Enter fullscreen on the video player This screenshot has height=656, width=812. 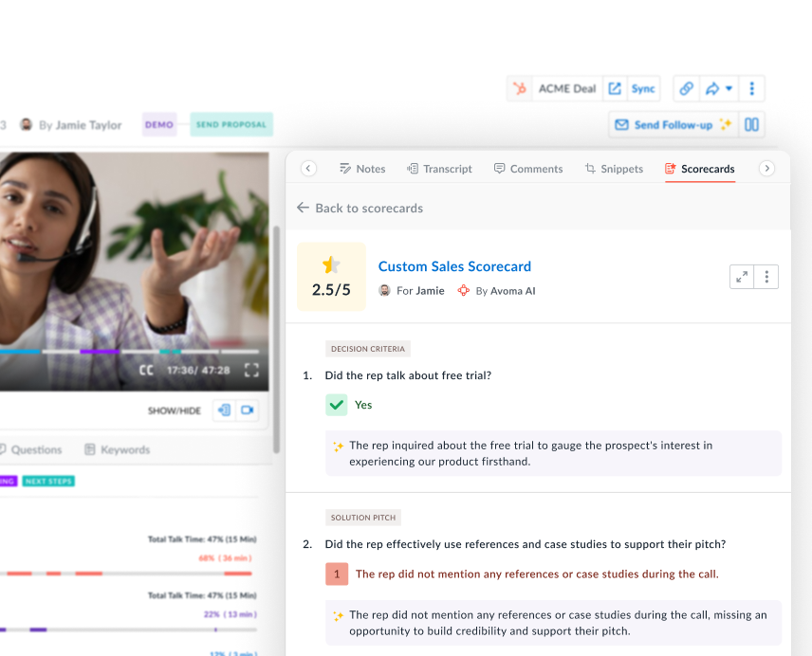[x=251, y=370]
